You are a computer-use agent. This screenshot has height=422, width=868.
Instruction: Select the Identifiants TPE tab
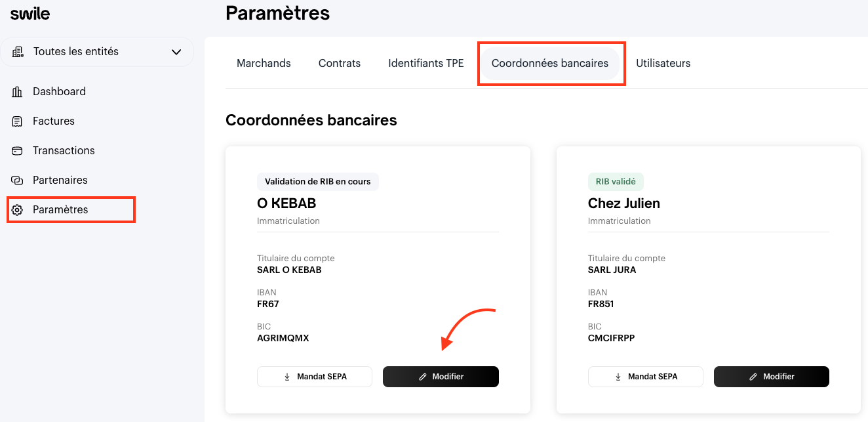426,64
